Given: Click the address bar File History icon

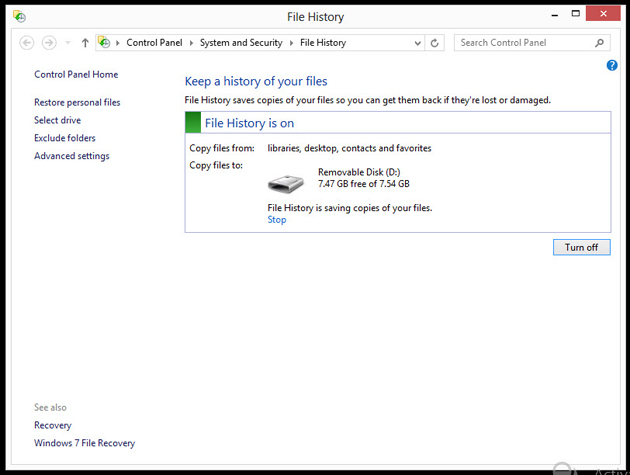Looking at the screenshot, I should pos(104,42).
